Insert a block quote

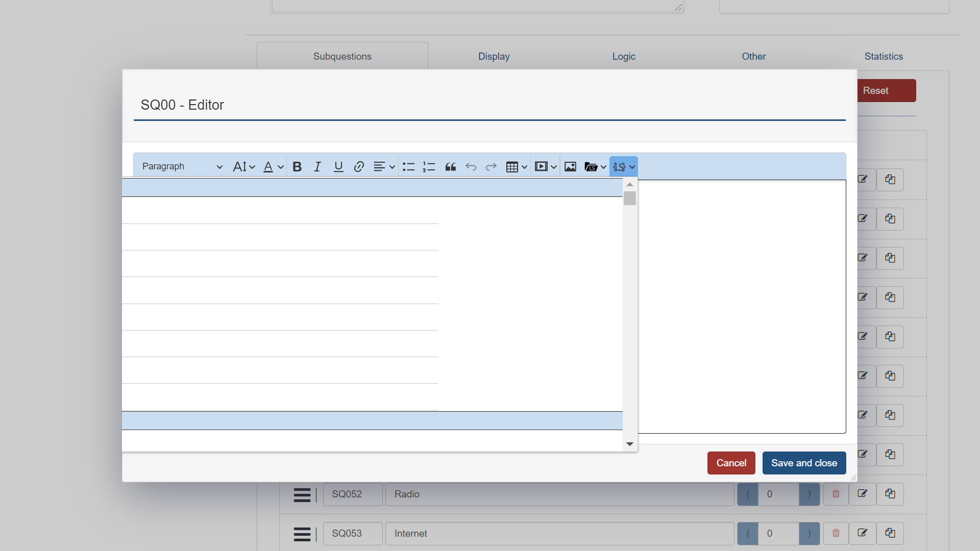(450, 167)
